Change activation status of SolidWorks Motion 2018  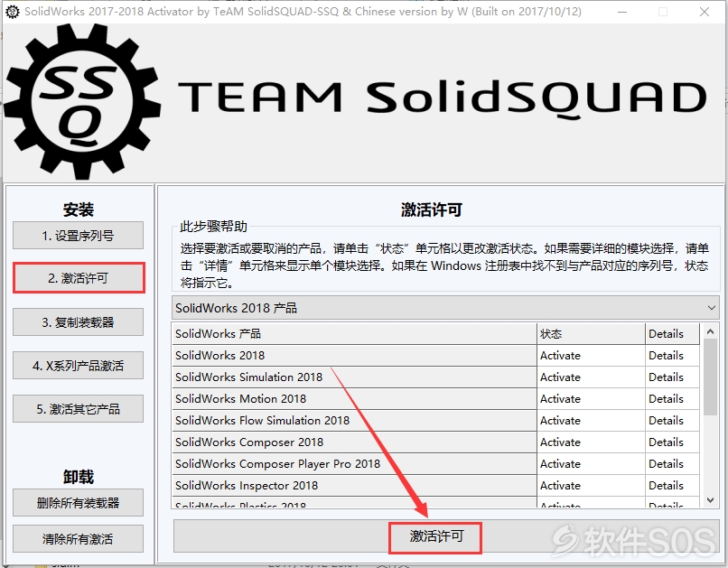(591, 398)
